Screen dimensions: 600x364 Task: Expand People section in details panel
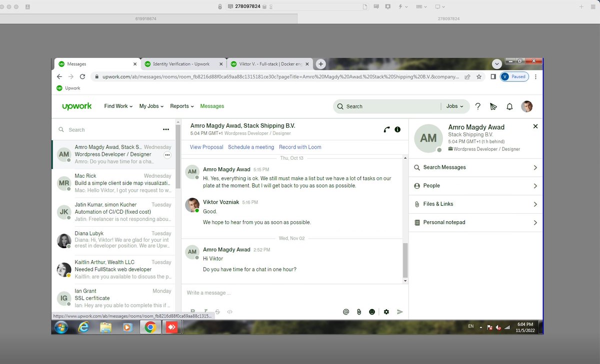475,186
